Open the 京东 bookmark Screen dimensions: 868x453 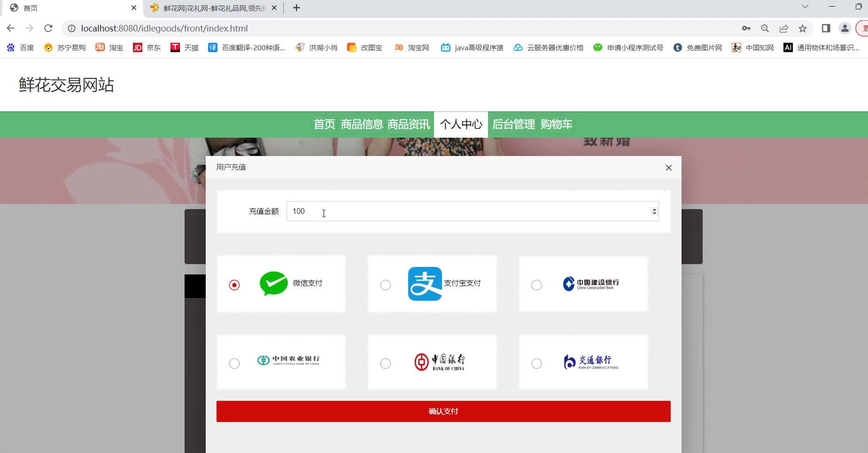[147, 47]
